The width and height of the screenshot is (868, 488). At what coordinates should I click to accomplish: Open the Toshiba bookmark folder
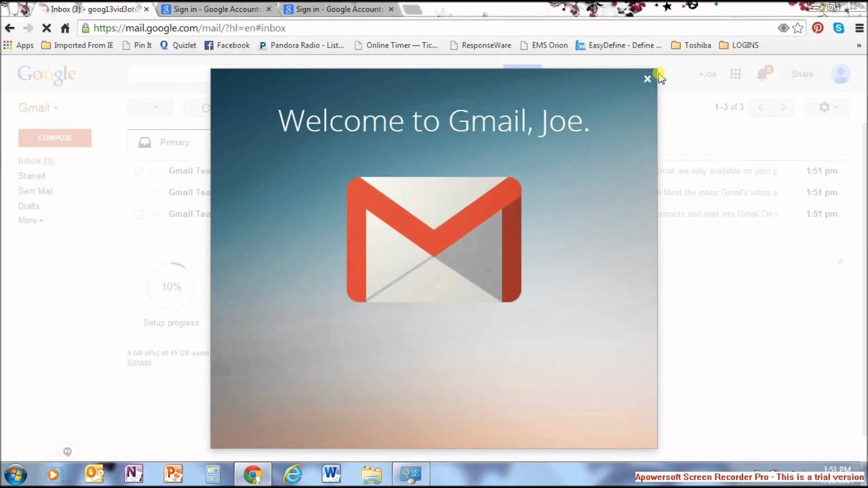click(691, 45)
